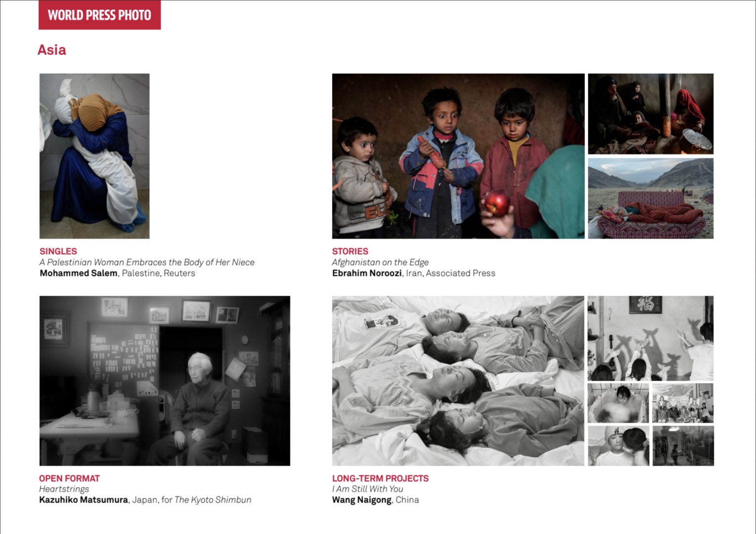Open the photo of three Afghan children
756x534 pixels.
[458, 156]
